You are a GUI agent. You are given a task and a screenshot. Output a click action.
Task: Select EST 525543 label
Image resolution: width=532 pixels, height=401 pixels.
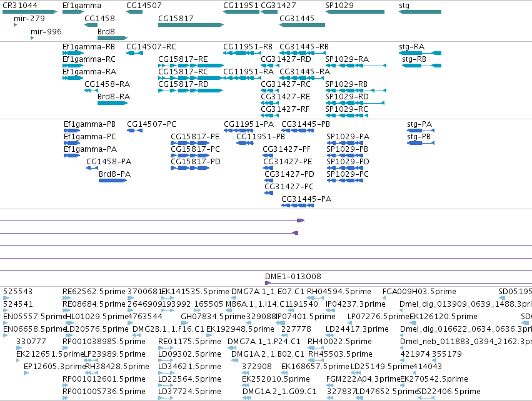[18, 292]
